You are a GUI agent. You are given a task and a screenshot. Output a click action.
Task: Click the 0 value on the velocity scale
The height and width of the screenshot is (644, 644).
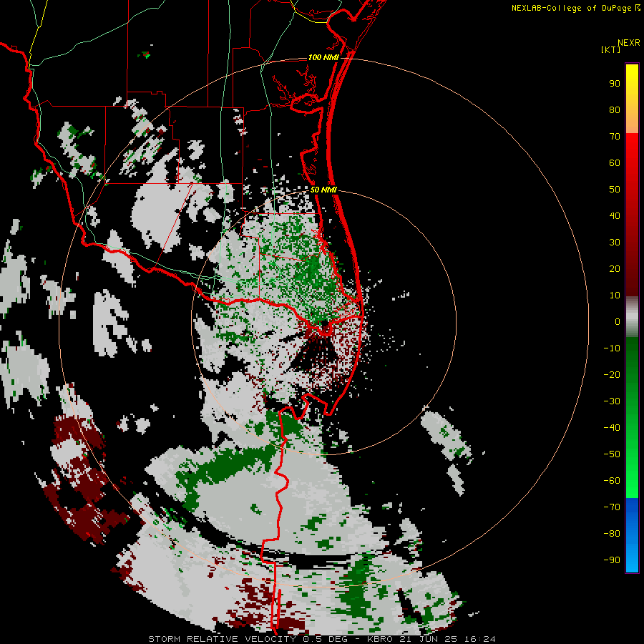click(618, 321)
